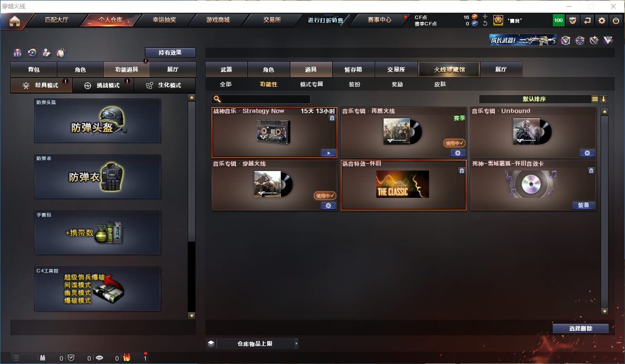Open the gift box icon

pos(127,358)
